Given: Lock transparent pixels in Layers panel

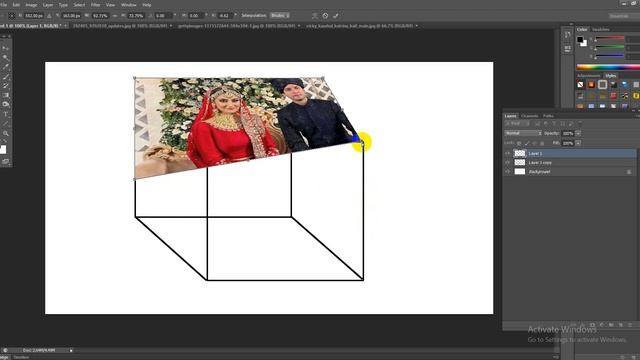Looking at the screenshot, I should [x=519, y=143].
